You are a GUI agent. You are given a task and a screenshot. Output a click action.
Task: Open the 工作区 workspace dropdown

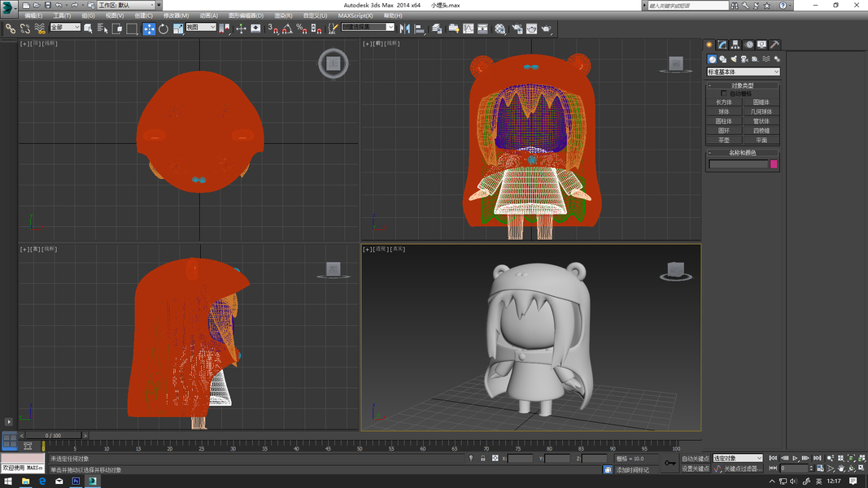[x=127, y=5]
